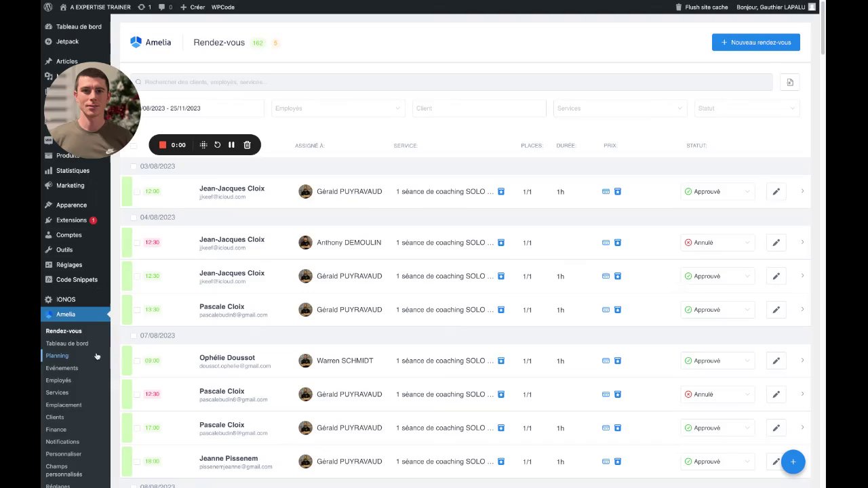This screenshot has width=868, height=488.
Task: Stop the screen recording with red square
Action: pos(163,145)
